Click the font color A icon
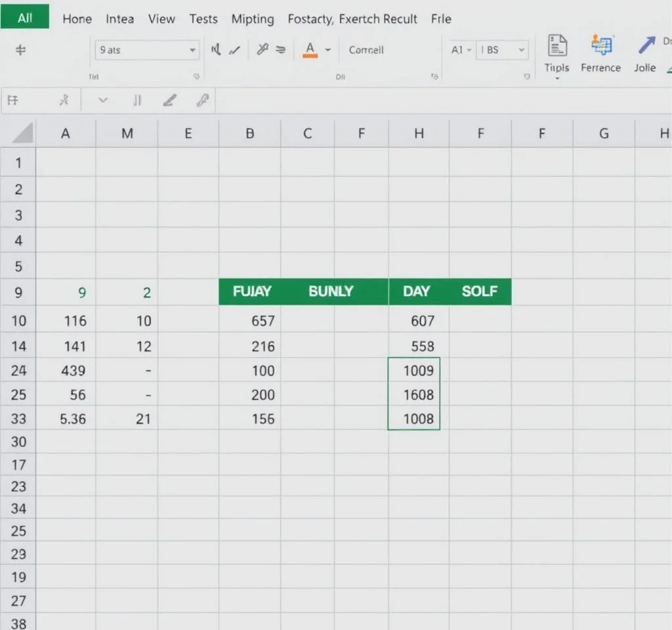Image resolution: width=672 pixels, height=630 pixels. click(x=310, y=49)
